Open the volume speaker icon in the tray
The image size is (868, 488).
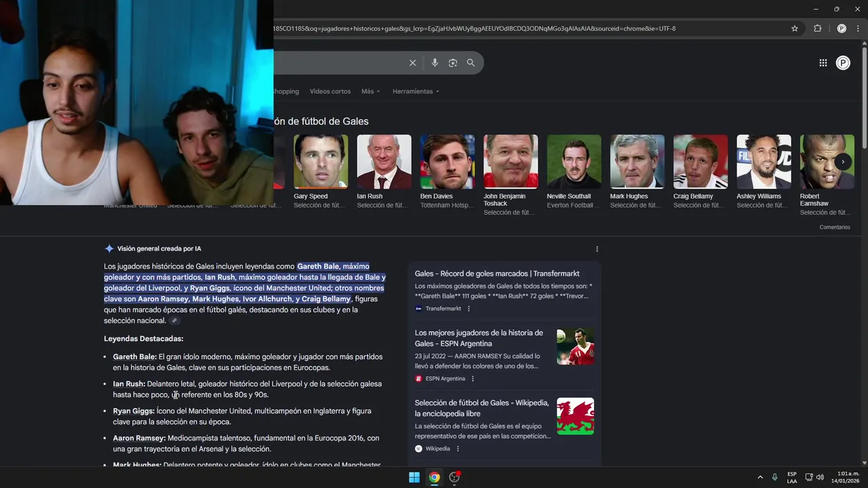click(820, 477)
